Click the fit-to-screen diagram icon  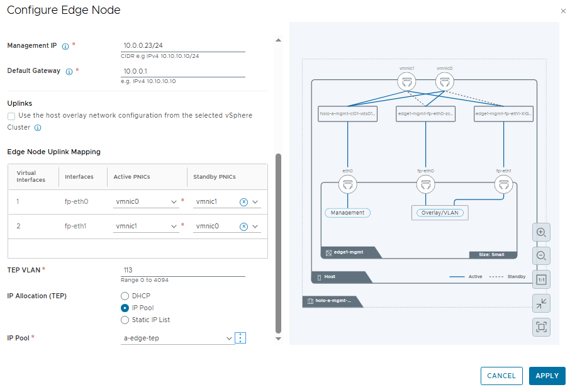[540, 327]
